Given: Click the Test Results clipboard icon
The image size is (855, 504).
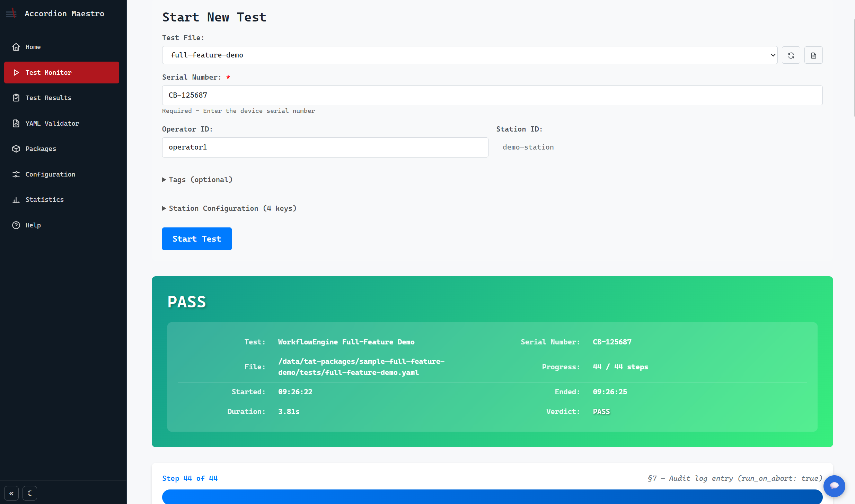Looking at the screenshot, I should (x=16, y=98).
